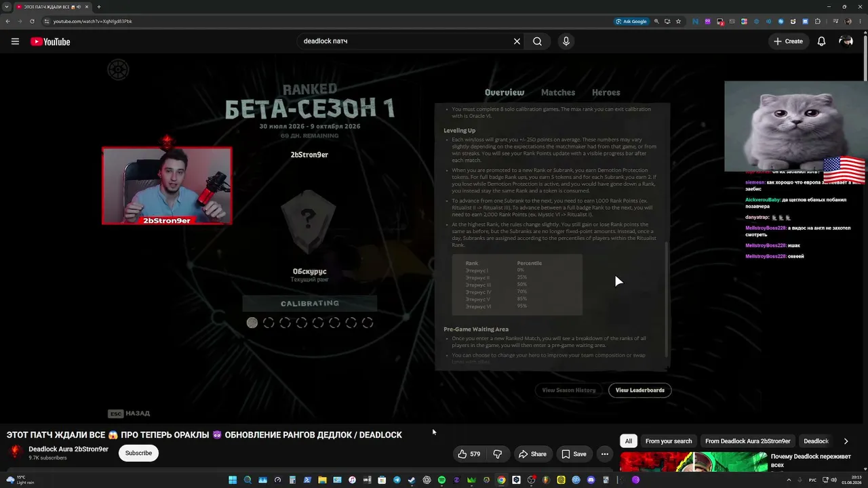Open the recommended video thumbnail
This screenshot has height=488, width=868.
pos(694,462)
